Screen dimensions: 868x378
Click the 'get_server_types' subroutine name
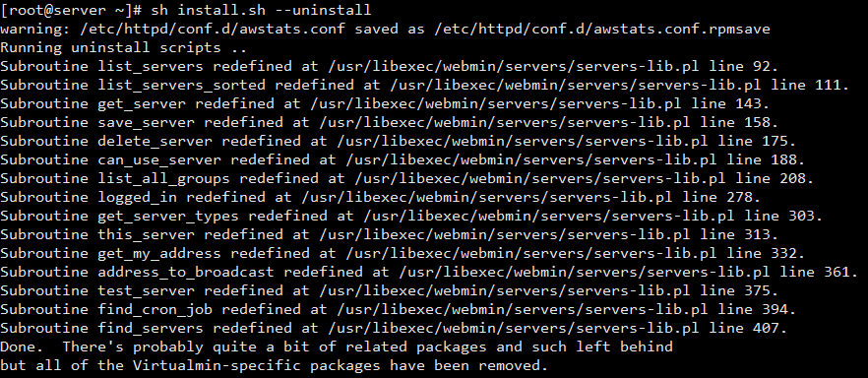click(x=168, y=216)
